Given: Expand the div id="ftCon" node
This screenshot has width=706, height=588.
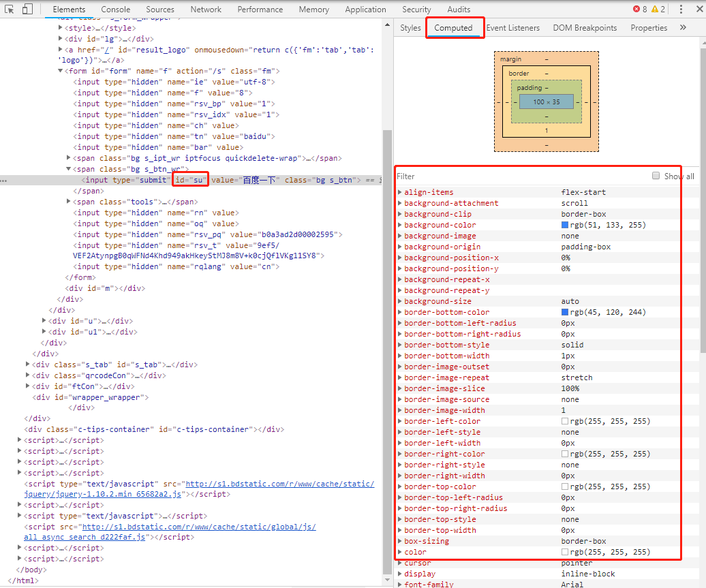Looking at the screenshot, I should pyautogui.click(x=28, y=386).
